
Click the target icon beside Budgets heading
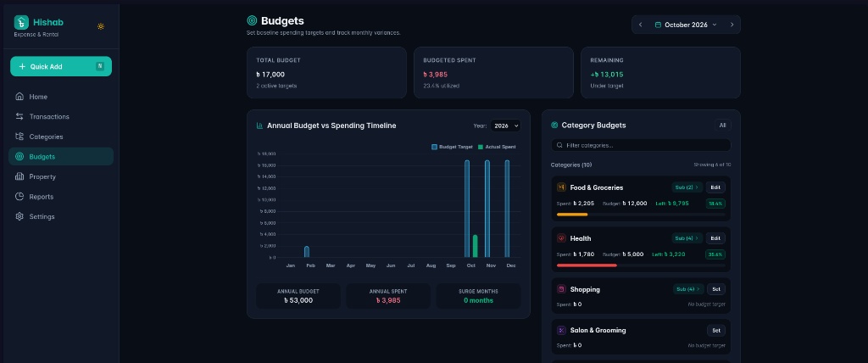pyautogui.click(x=252, y=20)
